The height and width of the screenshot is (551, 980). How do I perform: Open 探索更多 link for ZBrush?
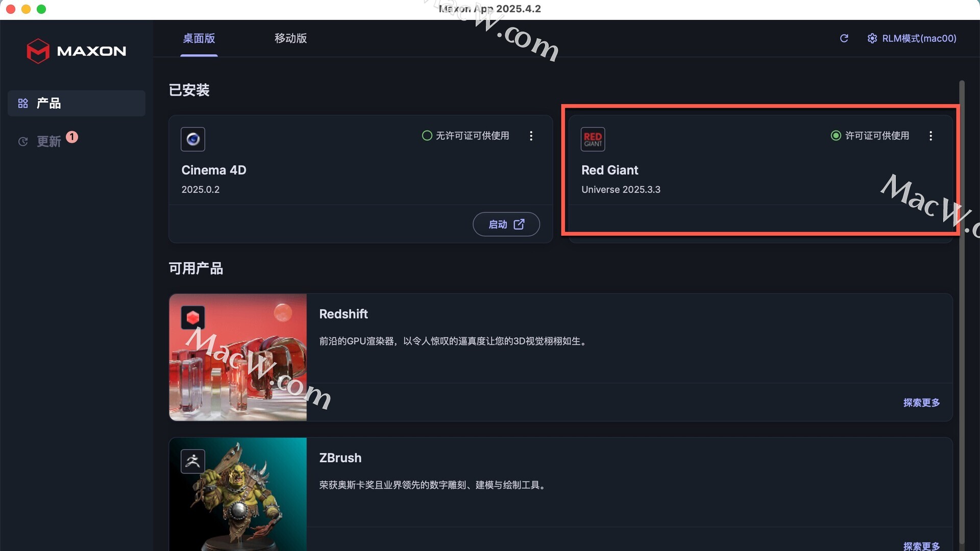(x=921, y=546)
